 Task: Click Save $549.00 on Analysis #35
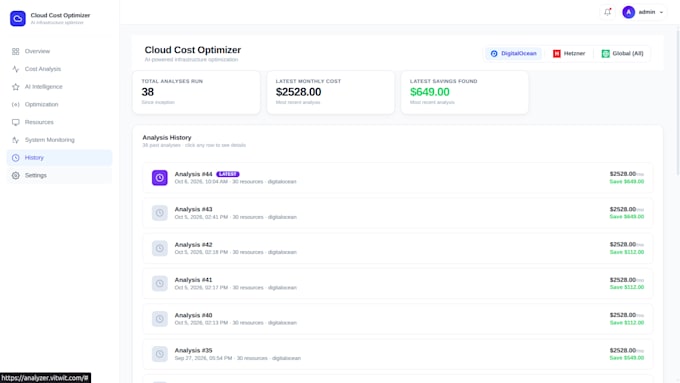(627, 358)
